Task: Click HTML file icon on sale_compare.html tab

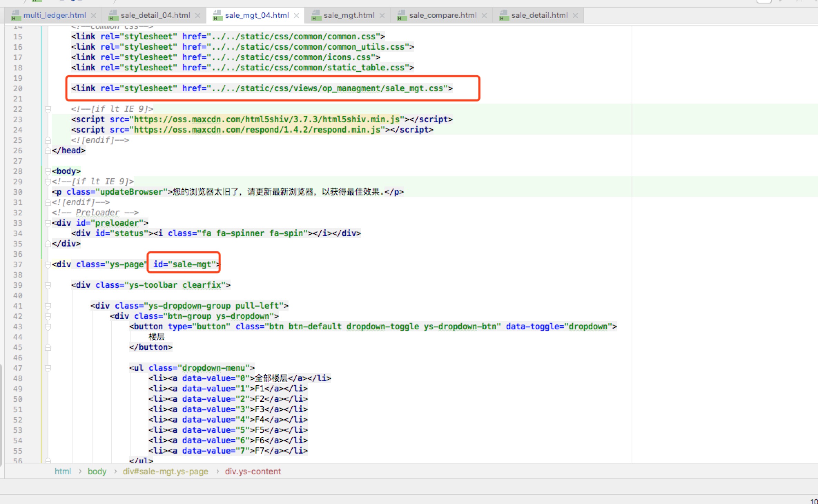Action: (401, 16)
